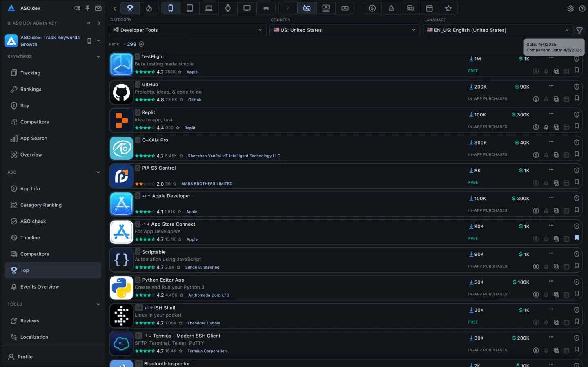Screen dimensions: 588x367
Task: Enable the Apple Watch device filter
Action: 228,8
